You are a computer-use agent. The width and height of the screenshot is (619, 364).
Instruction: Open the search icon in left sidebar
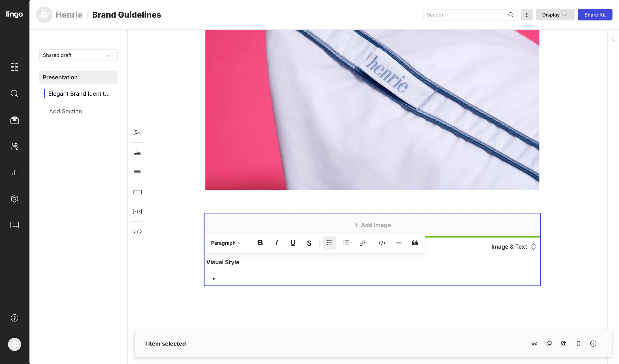[x=14, y=94]
